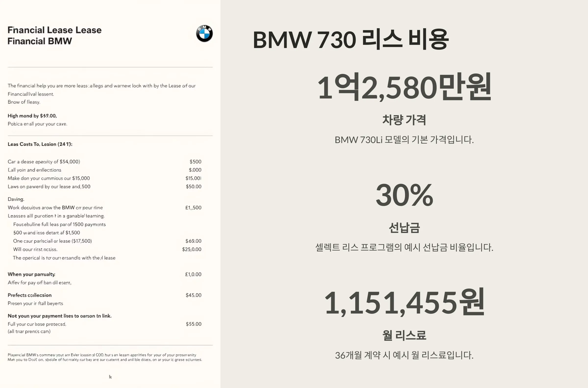Click the Prefects collecsion line item
This screenshot has height=388, width=588.
[30, 295]
